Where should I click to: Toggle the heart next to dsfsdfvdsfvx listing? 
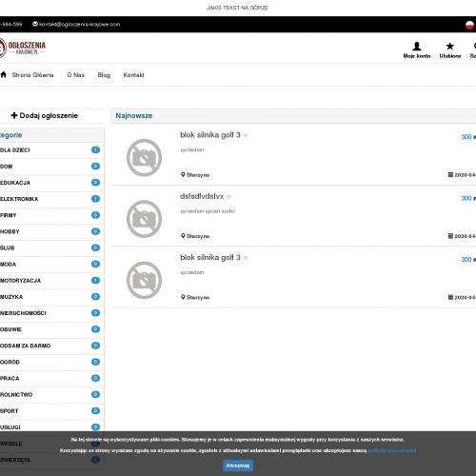pyautogui.click(x=229, y=197)
